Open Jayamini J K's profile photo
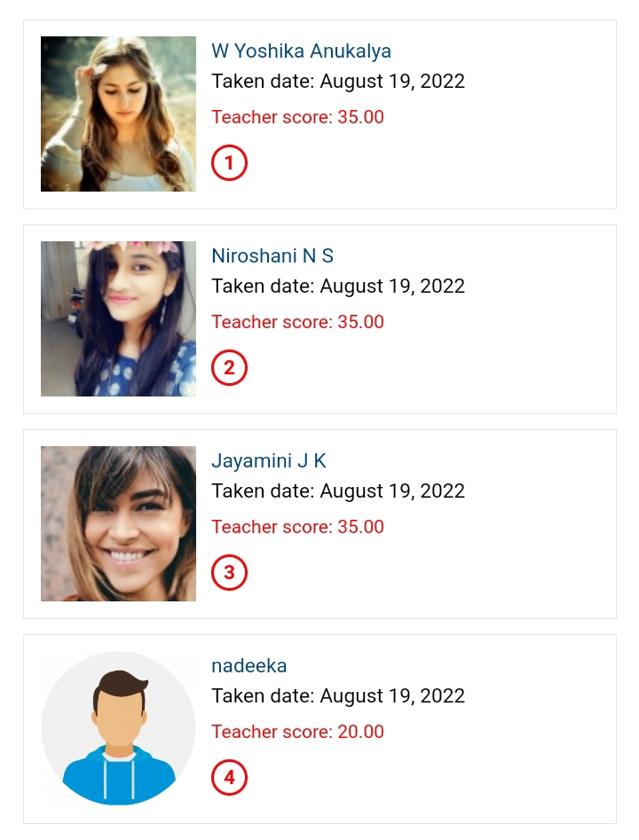This screenshot has height=840, width=639. click(118, 523)
